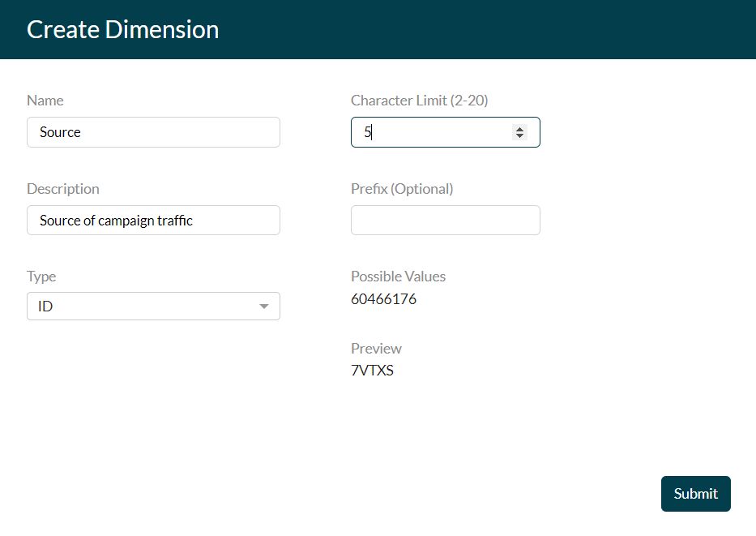Select the Possible Values number 60466176

click(x=383, y=298)
